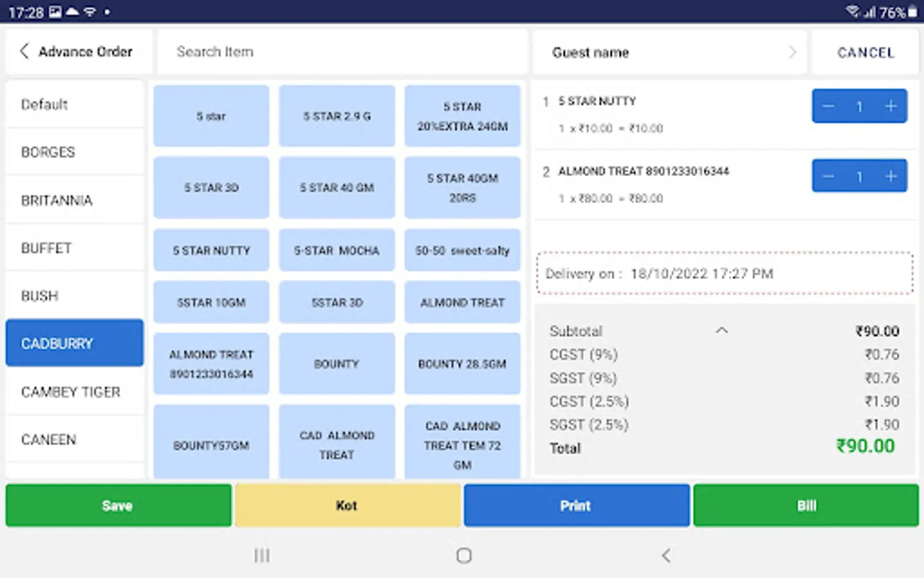Select the BRITANNIA category
The height and width of the screenshot is (578, 924).
[x=74, y=200]
